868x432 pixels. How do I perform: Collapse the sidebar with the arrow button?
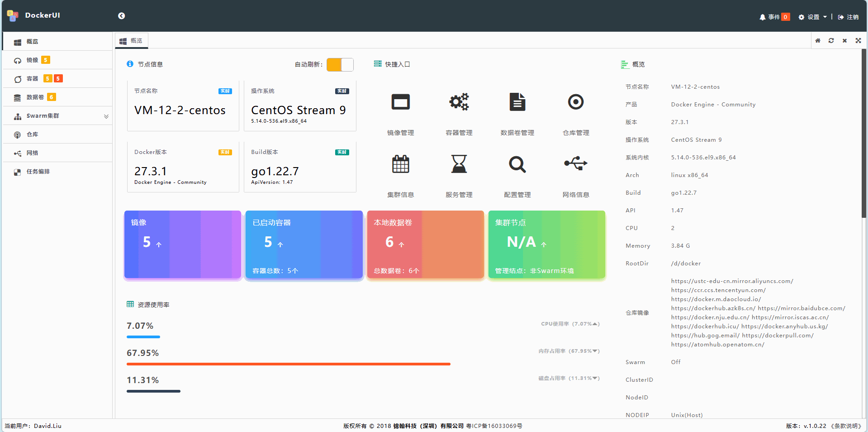[x=121, y=16]
